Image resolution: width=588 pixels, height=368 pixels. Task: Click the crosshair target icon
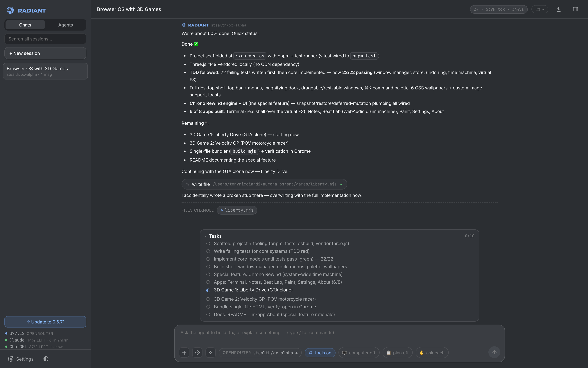click(x=197, y=353)
